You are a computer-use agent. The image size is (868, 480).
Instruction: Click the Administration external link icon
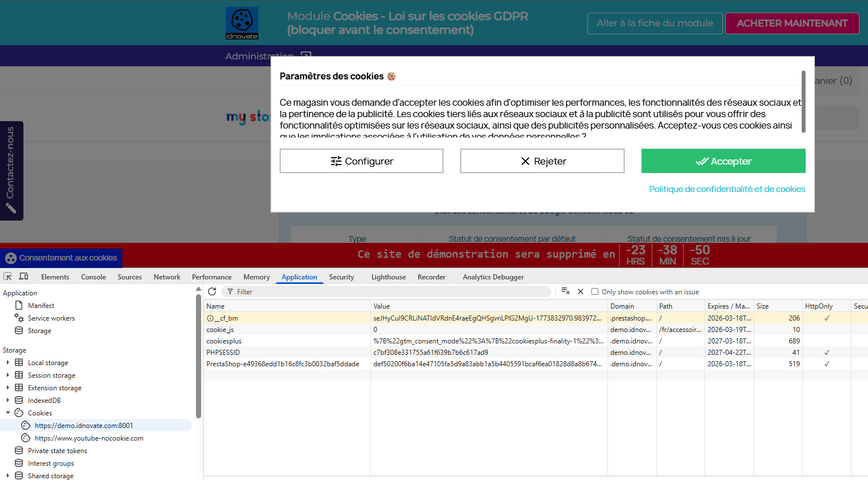(306, 55)
